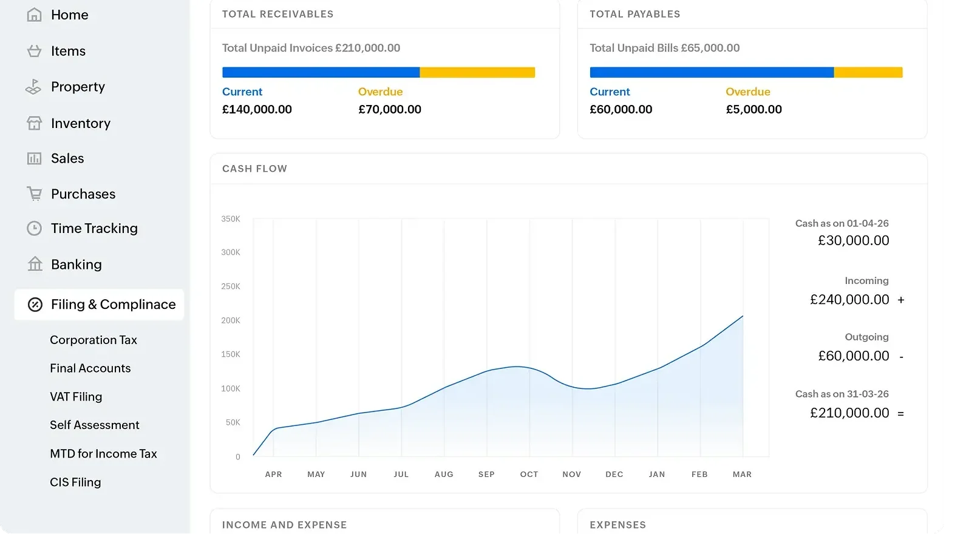Click the Current receivables link

[x=242, y=92]
